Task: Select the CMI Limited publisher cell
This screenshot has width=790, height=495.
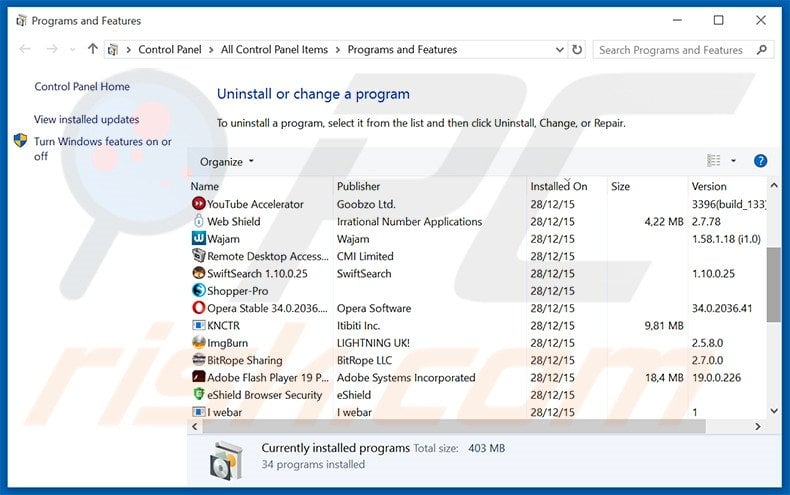Action: 365,256
